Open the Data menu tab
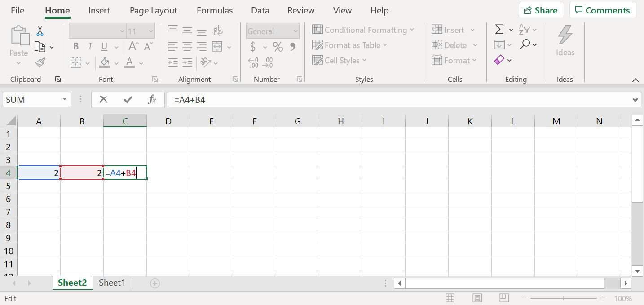The height and width of the screenshot is (305, 644). [260, 10]
